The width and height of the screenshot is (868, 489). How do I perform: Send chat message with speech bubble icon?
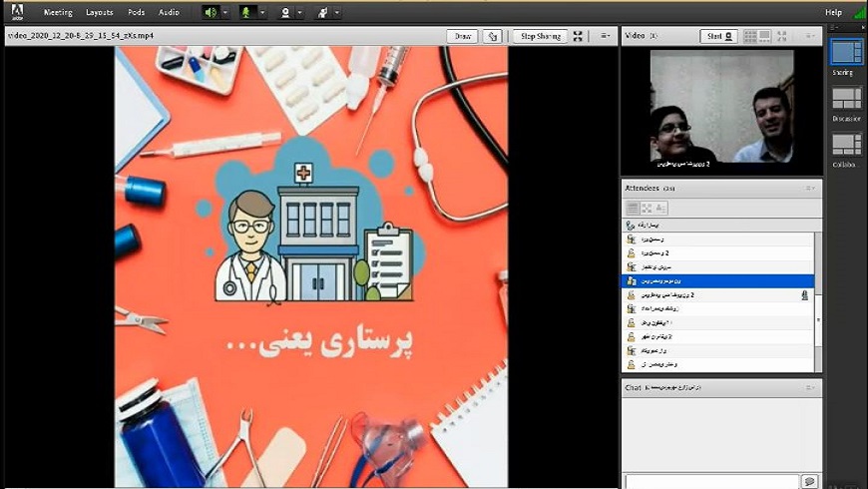[810, 481]
